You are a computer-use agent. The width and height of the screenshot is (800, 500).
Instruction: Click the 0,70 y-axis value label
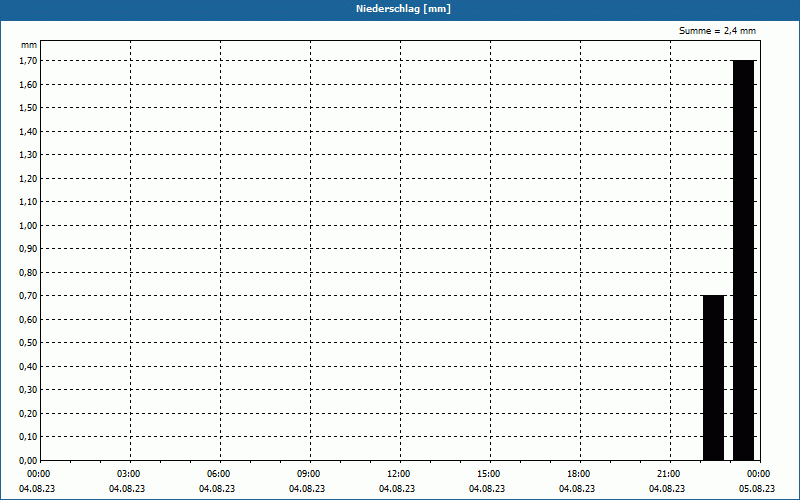click(x=28, y=296)
